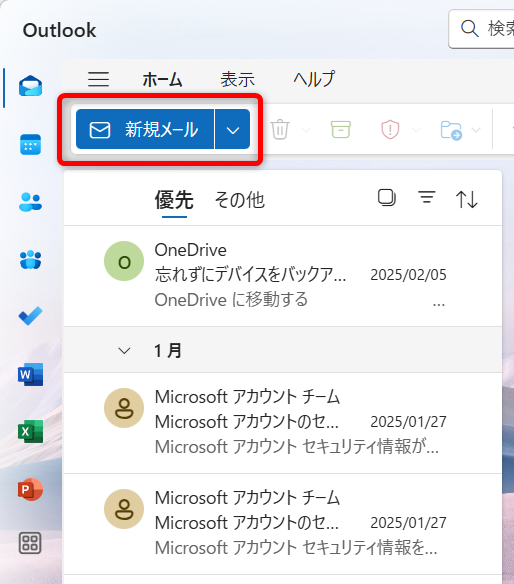The height and width of the screenshot is (584, 514).
Task: Switch to the ホーム tab
Action: tap(162, 80)
